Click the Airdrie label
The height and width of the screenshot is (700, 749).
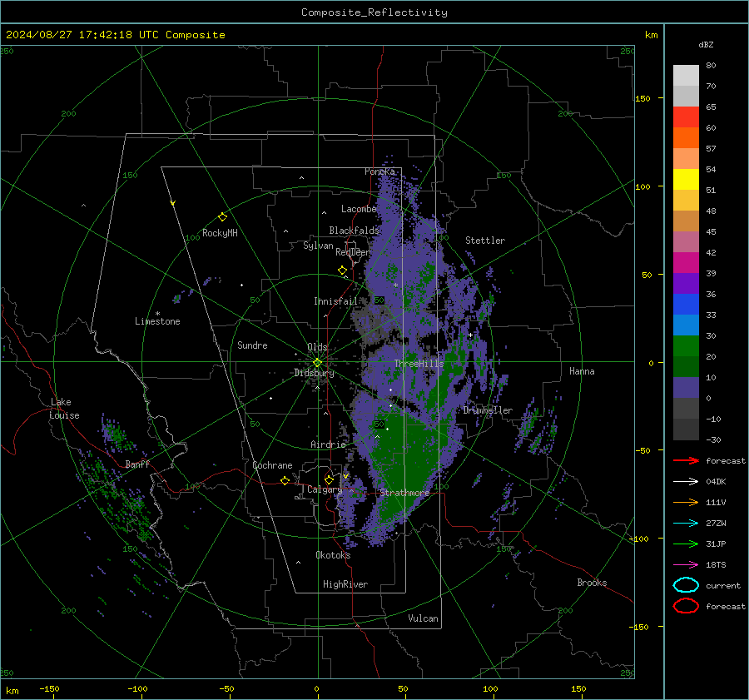click(328, 444)
